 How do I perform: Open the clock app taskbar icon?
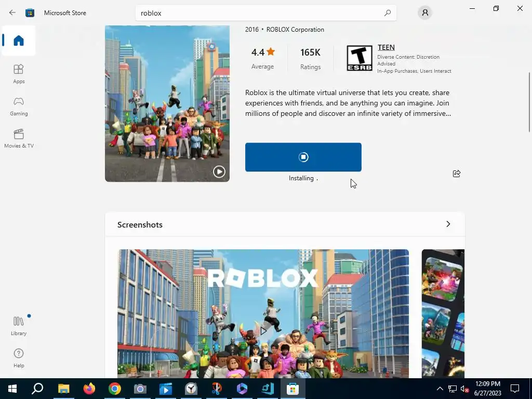pos(191,389)
